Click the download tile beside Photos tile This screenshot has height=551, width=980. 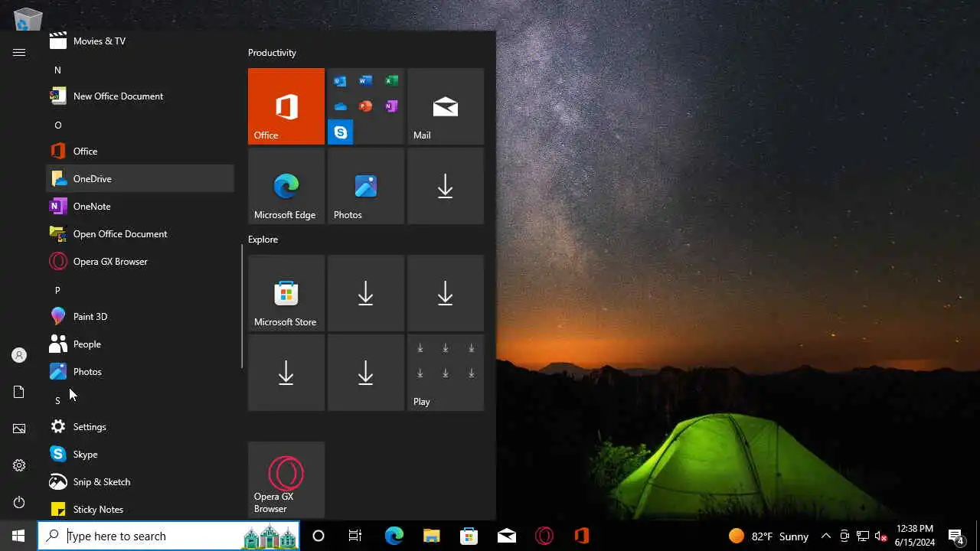pyautogui.click(x=446, y=186)
